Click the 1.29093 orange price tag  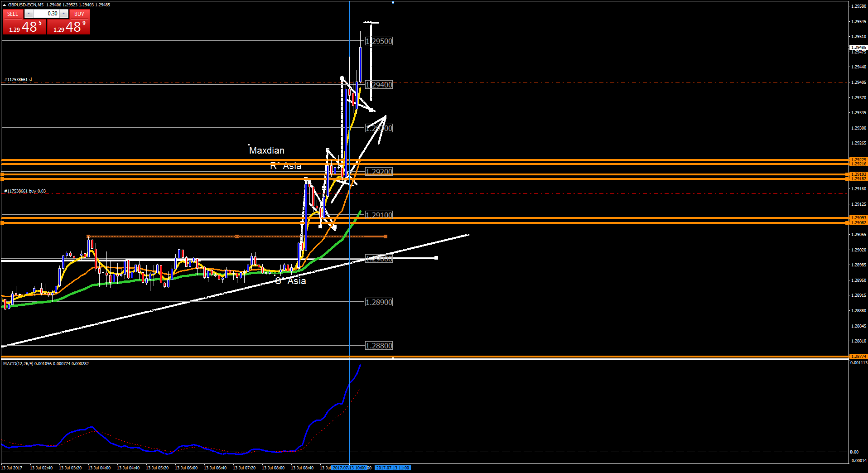click(858, 218)
